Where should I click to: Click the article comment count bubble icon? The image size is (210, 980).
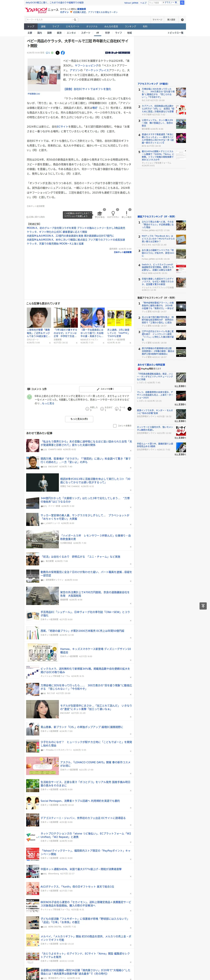pyautogui.click(x=48, y=53)
